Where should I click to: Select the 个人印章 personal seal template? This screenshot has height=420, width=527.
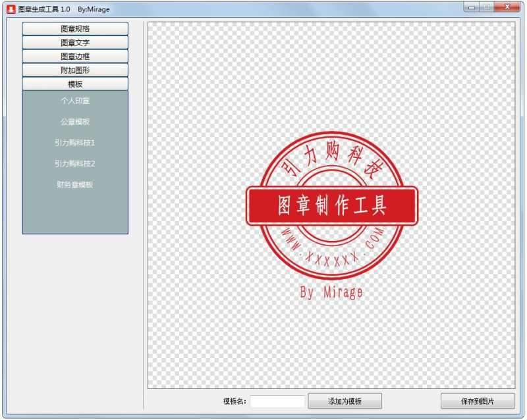coord(74,101)
